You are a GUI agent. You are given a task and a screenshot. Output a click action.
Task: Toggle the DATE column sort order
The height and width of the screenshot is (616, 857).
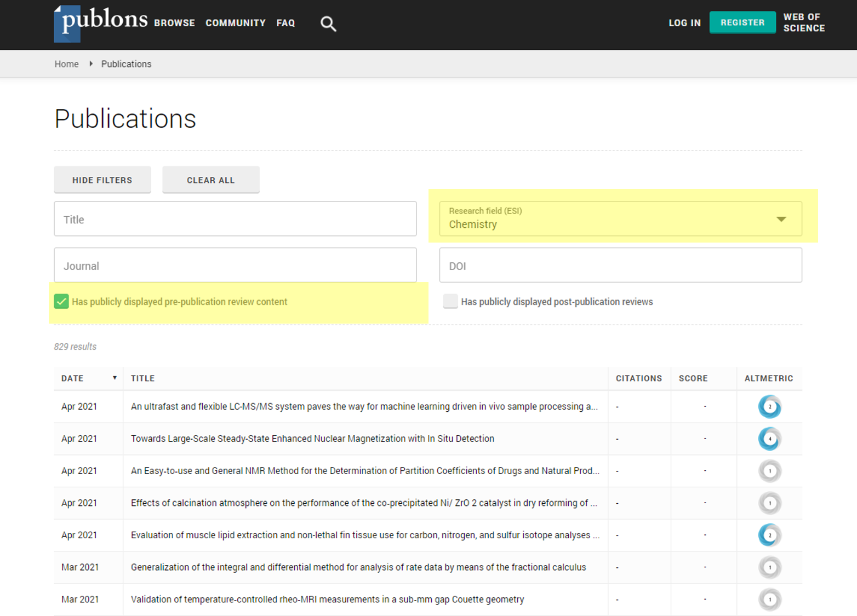tap(115, 378)
